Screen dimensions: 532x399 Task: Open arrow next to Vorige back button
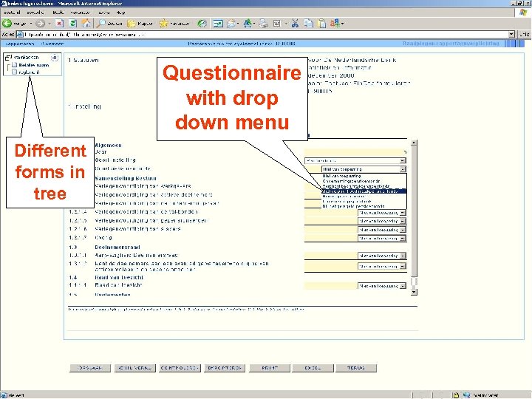pyautogui.click(x=30, y=24)
